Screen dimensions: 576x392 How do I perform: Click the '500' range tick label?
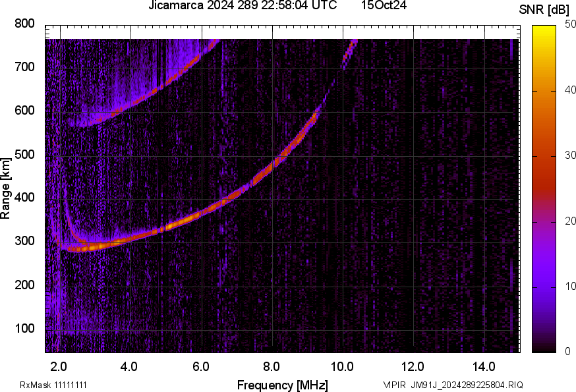[x=24, y=154]
